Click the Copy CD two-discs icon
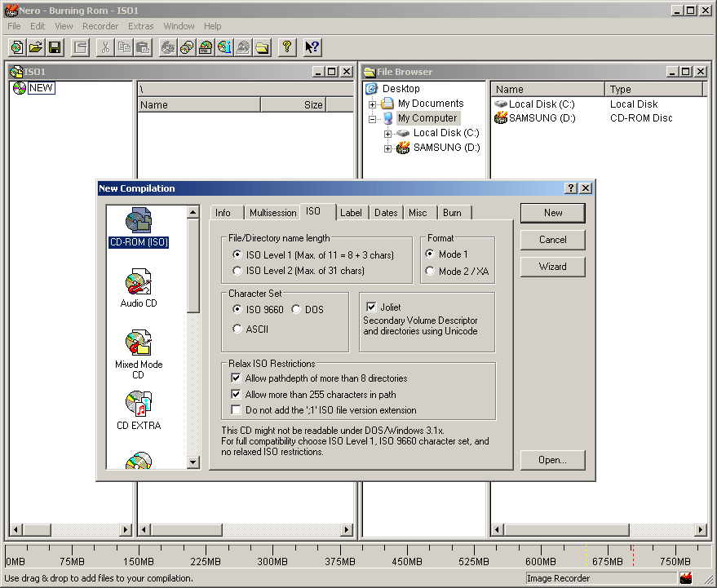Image resolution: width=717 pixels, height=588 pixels. point(187,47)
